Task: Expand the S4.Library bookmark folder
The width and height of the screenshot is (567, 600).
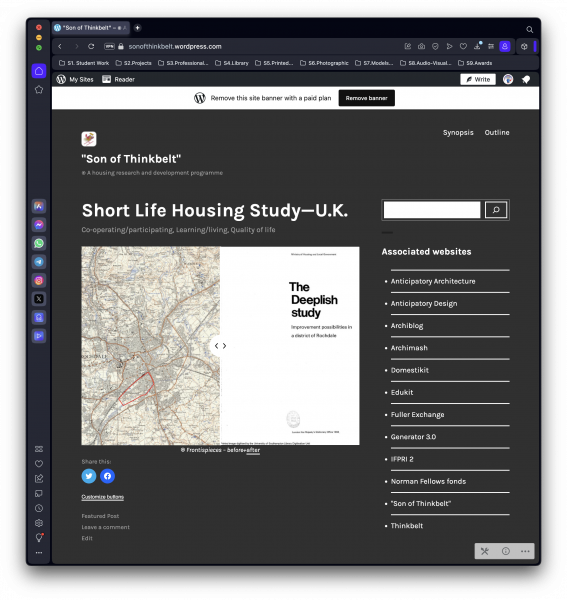Action: coord(232,63)
